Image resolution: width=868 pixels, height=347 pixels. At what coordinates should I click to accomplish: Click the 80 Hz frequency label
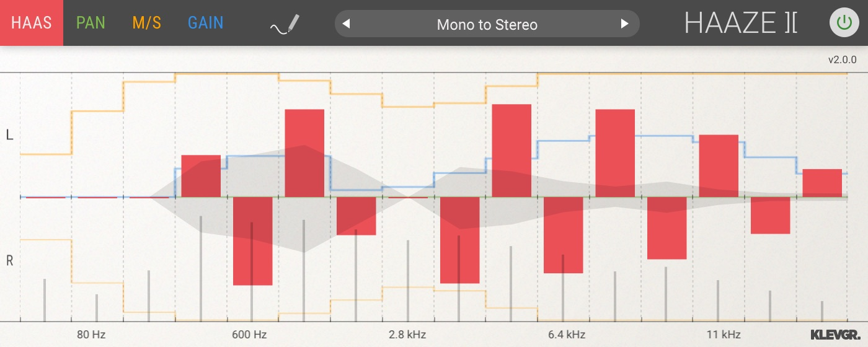coord(91,335)
